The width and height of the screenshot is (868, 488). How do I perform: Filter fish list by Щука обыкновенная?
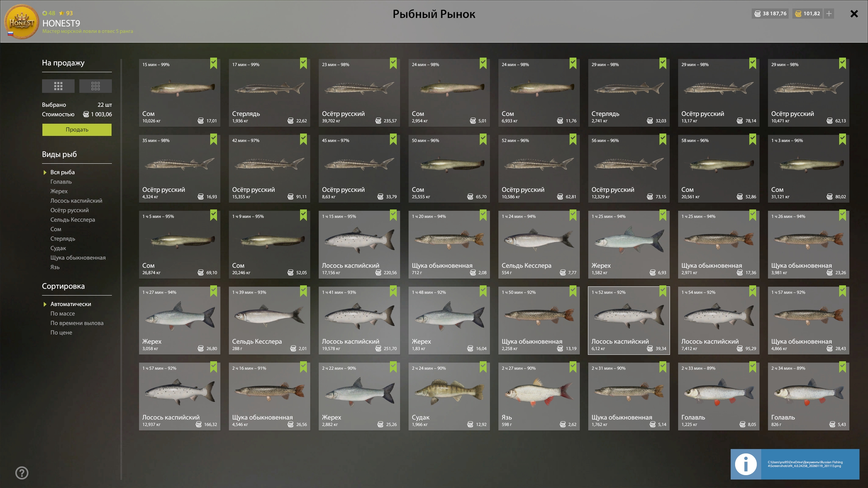(78, 258)
